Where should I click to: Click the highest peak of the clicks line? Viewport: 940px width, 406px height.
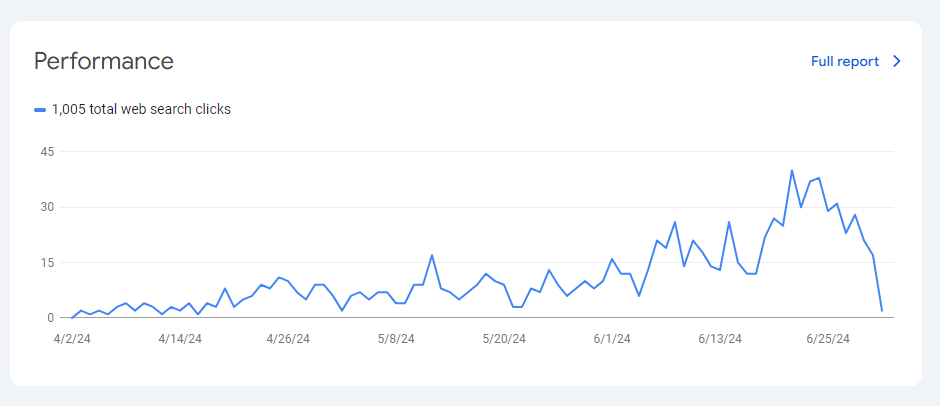coord(792,171)
